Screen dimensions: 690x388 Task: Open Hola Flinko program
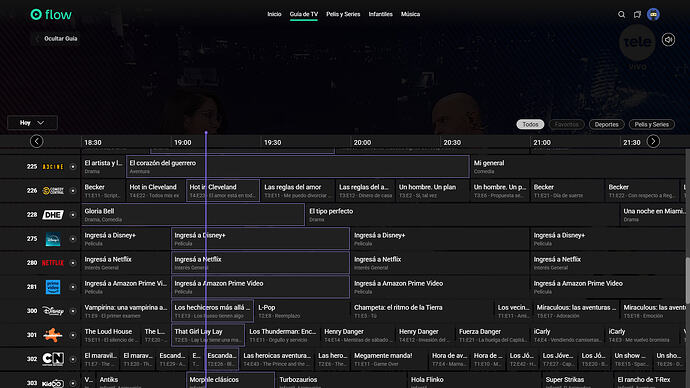[474, 381]
